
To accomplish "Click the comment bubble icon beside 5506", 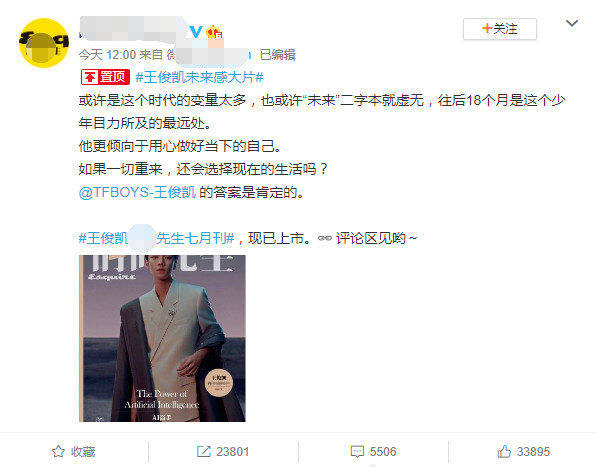I will [x=357, y=451].
